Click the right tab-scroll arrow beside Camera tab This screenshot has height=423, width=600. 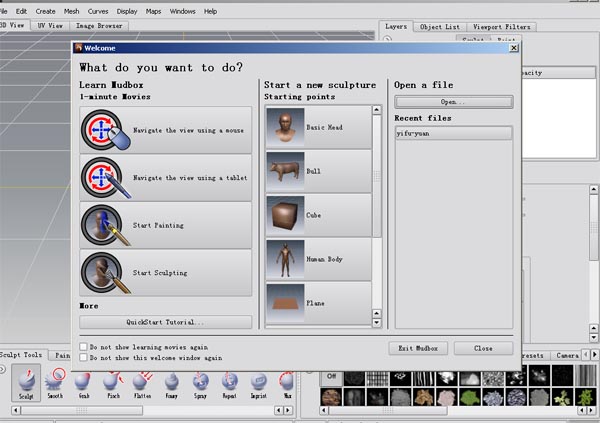tap(594, 355)
